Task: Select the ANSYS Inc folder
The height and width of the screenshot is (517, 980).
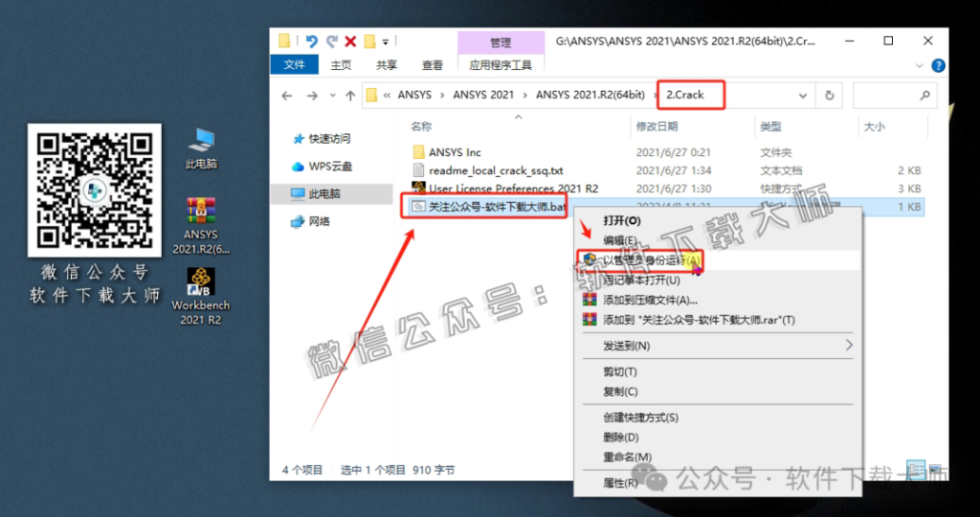Action: pos(455,152)
